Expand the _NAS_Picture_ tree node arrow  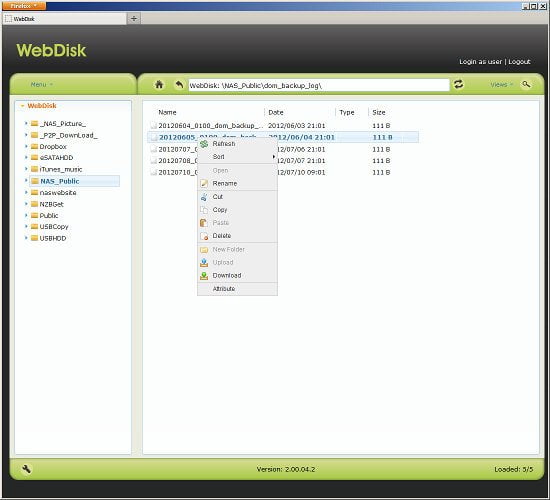point(26,123)
